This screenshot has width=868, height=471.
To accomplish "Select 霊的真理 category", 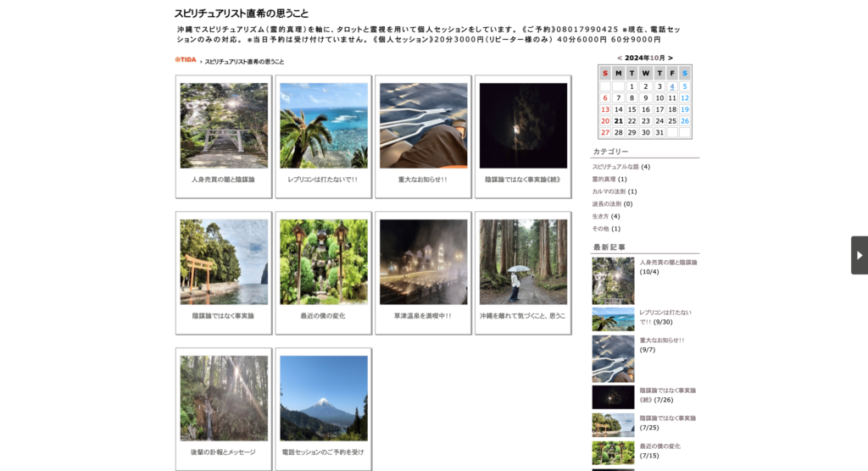I will (x=604, y=179).
